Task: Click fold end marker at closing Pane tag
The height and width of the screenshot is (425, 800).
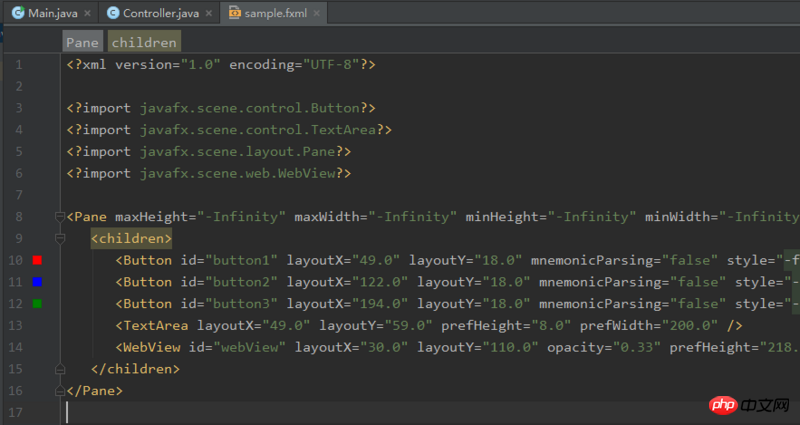Action: point(59,391)
